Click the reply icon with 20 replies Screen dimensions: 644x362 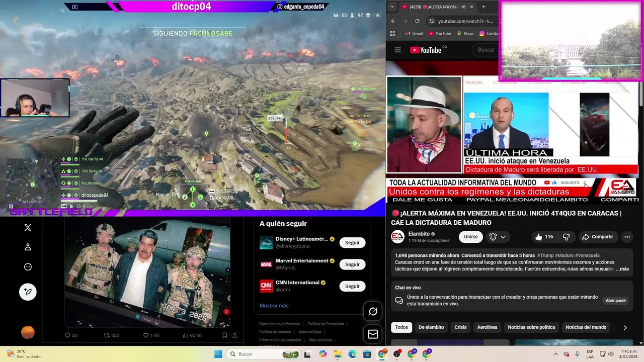(x=68, y=335)
